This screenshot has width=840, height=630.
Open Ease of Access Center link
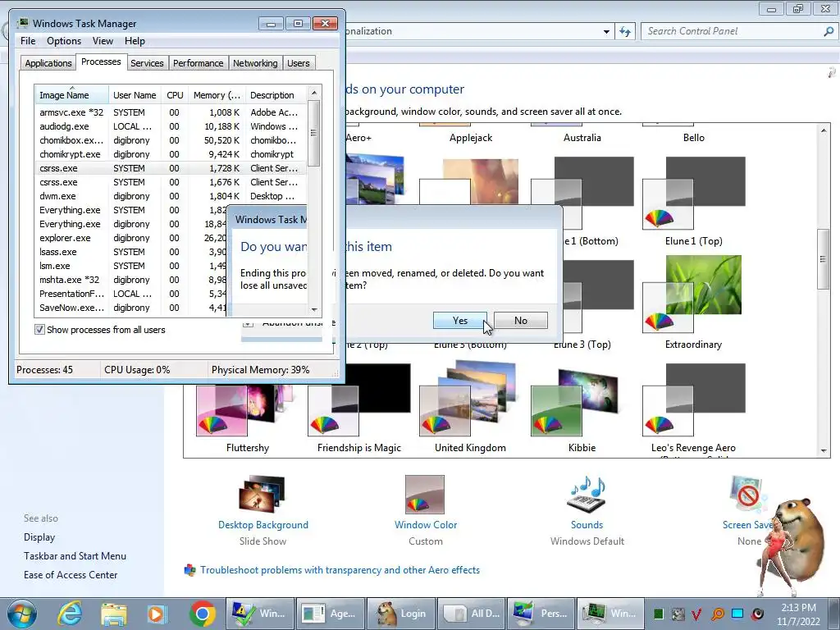coord(71,575)
